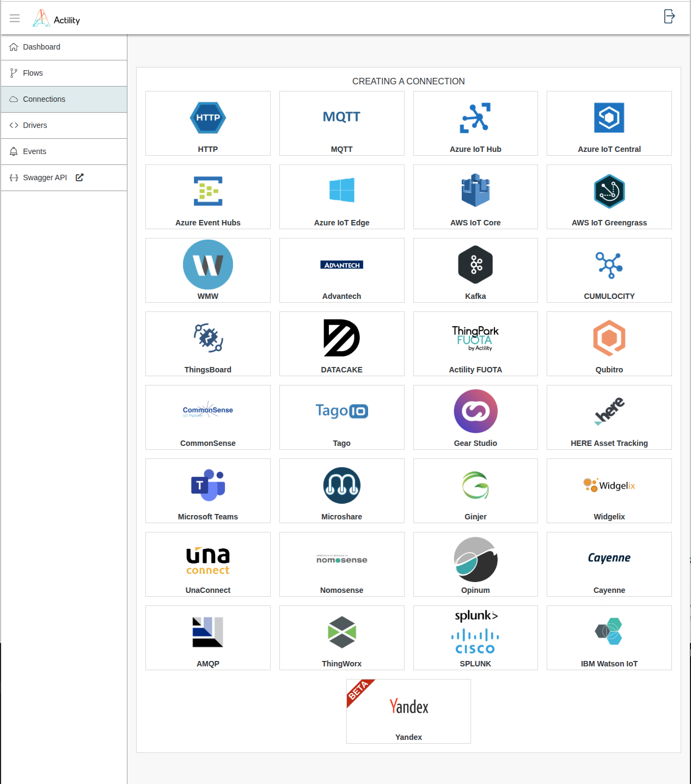
Task: Click the "AWS IoT Greengrass" label
Action: click(x=609, y=223)
